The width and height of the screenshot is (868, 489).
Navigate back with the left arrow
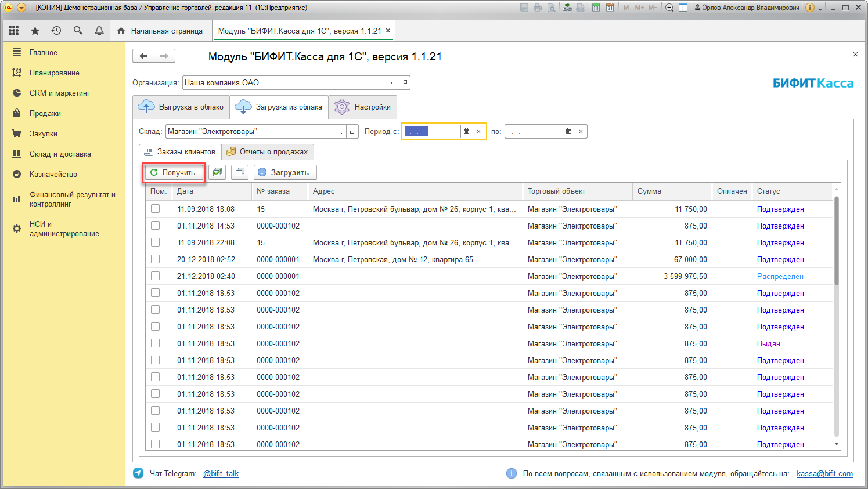[x=143, y=56]
